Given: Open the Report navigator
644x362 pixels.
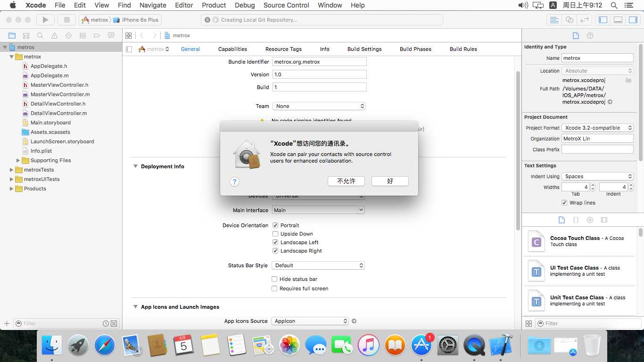Looking at the screenshot, I should pyautogui.click(x=111, y=35).
